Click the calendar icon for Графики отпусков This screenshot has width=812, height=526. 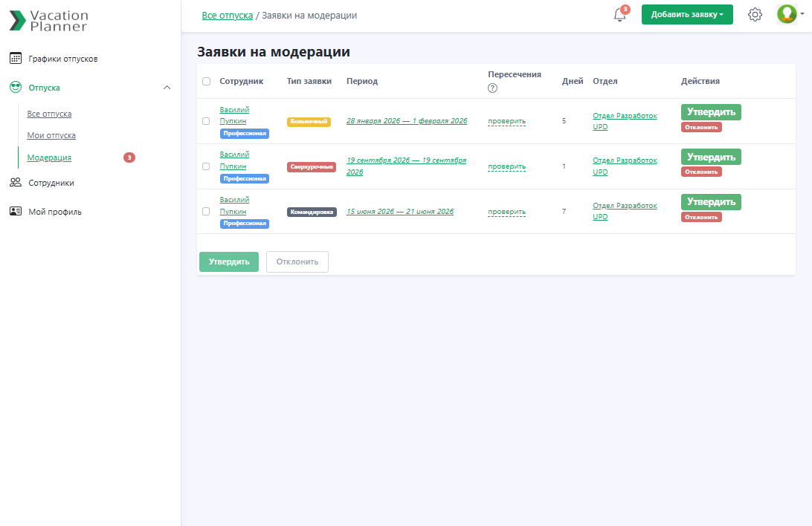click(x=16, y=59)
